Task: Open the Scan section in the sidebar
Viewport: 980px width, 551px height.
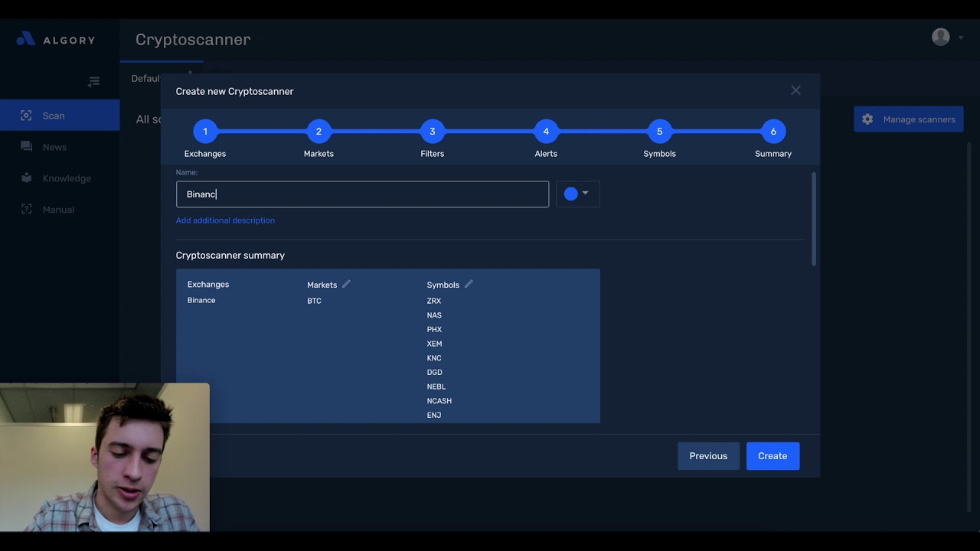Action: click(60, 116)
